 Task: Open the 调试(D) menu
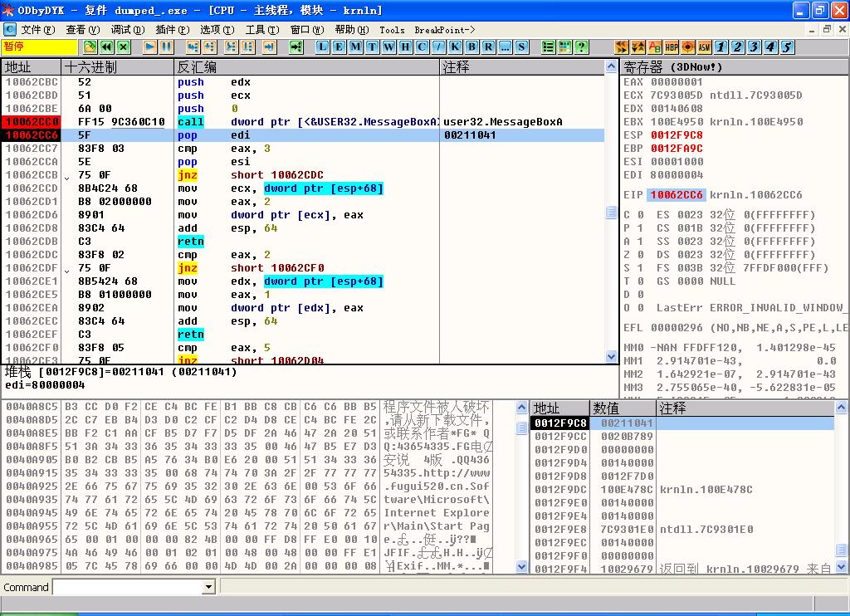(128, 30)
